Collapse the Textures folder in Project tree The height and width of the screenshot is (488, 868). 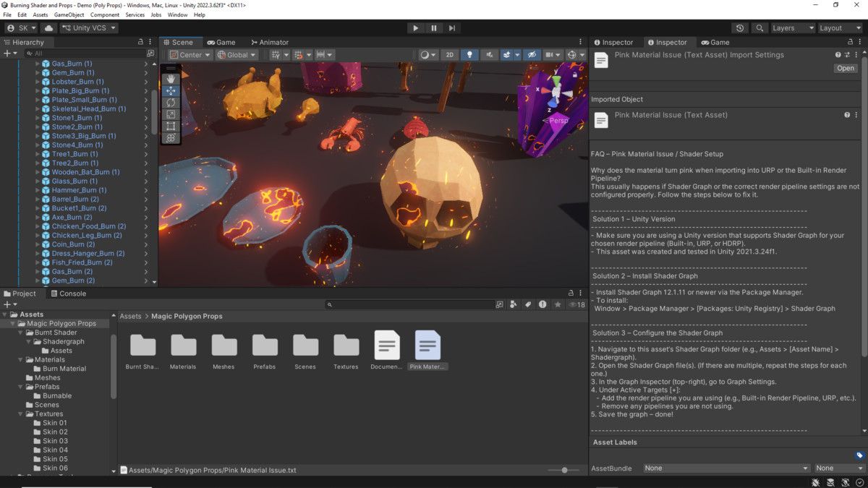click(22, 414)
